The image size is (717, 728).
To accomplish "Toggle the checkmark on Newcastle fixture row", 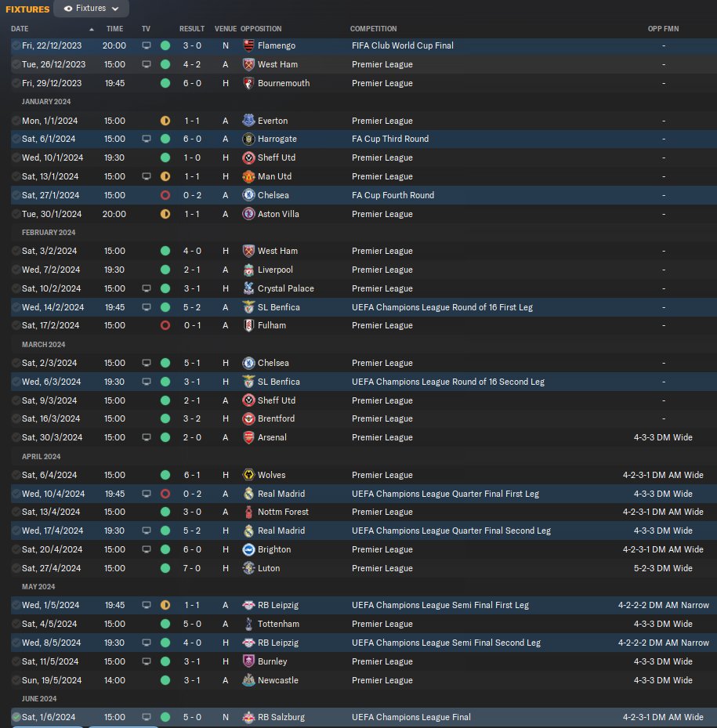I will tap(16, 680).
